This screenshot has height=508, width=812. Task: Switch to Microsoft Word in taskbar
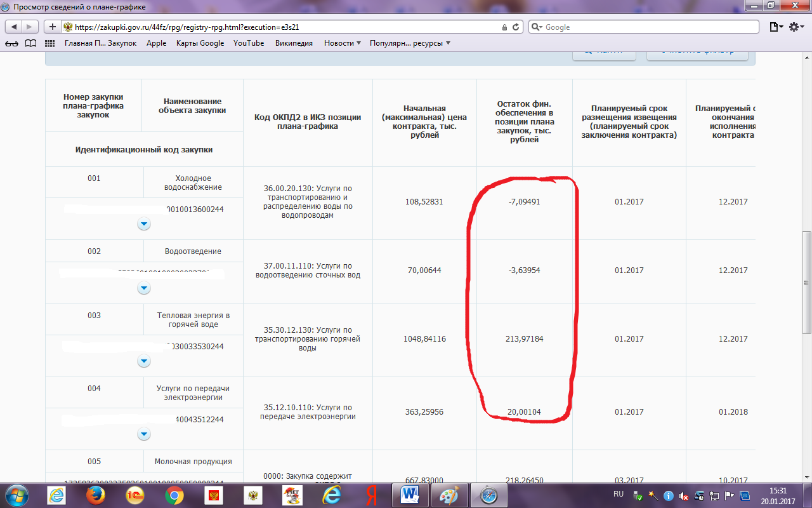click(x=410, y=494)
